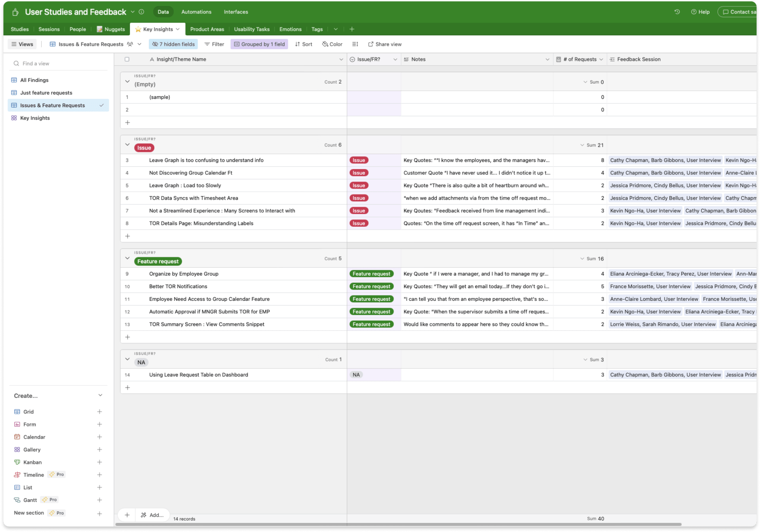Open the Automations menu item
Screen dimensions: 760x532
pos(196,12)
